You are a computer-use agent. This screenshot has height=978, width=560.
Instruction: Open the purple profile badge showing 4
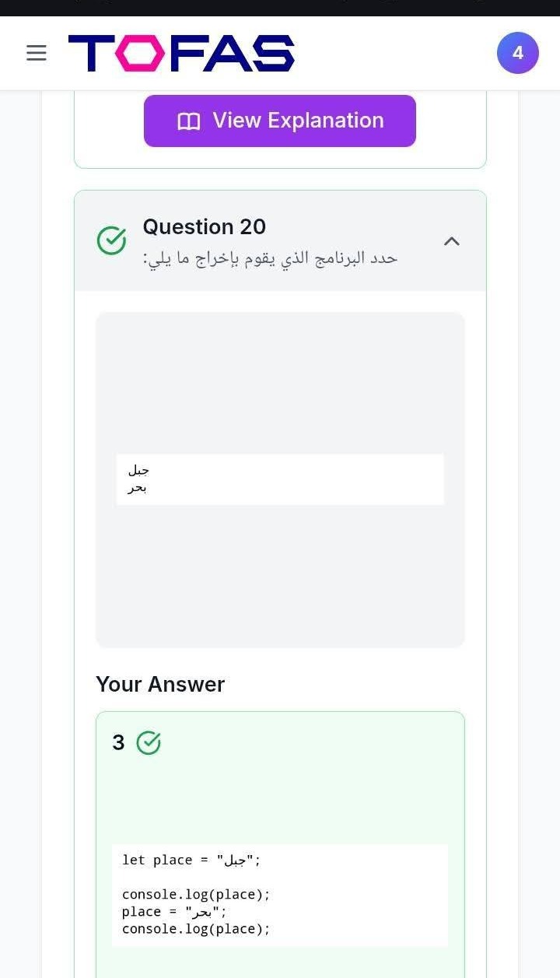coord(517,53)
